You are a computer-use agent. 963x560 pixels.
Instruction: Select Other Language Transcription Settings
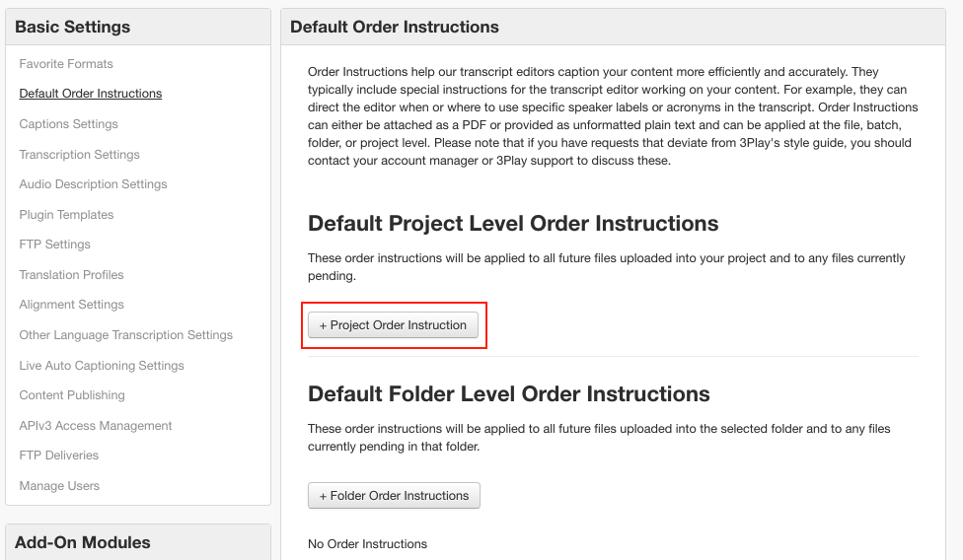[126, 335]
